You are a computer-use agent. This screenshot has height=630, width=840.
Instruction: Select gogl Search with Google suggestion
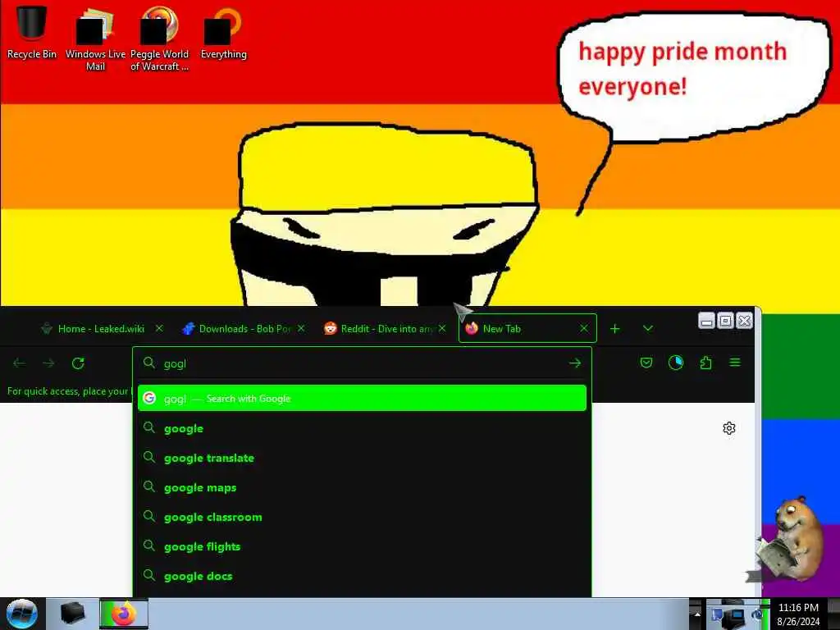(x=362, y=398)
